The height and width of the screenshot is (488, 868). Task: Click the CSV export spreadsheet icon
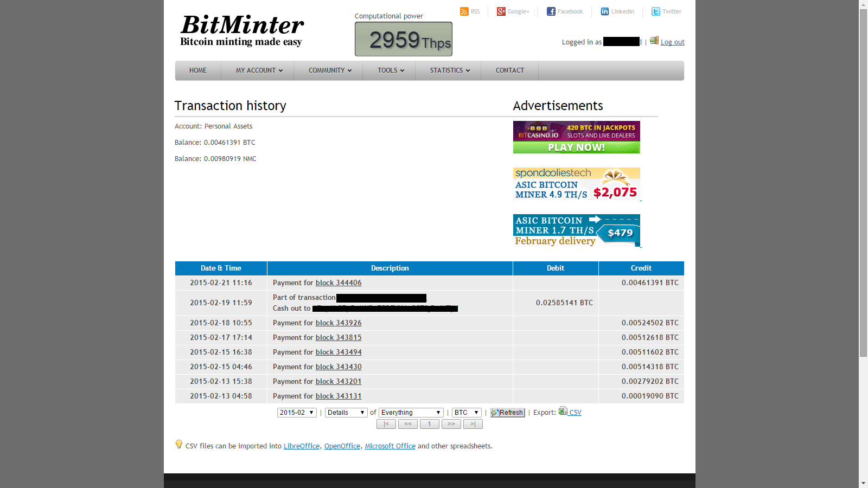click(x=563, y=411)
